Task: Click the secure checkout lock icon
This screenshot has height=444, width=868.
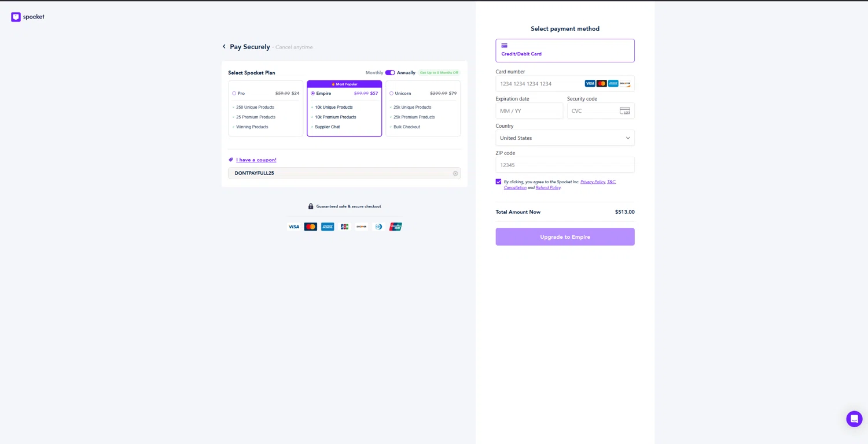Action: coord(311,206)
